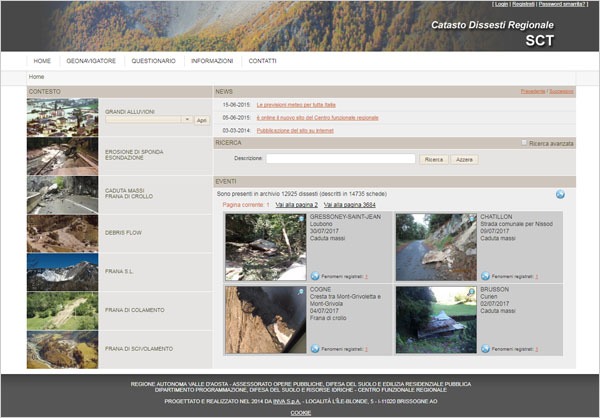Viewport: 600px width, 418px height.
Task: Click magnifier icon on Brusson photo
Action: click(469, 292)
